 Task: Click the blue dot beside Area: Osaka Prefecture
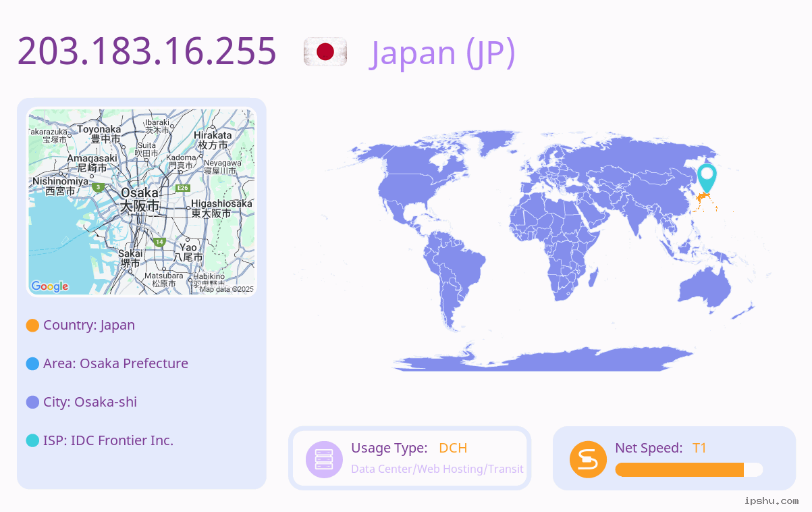(x=32, y=364)
